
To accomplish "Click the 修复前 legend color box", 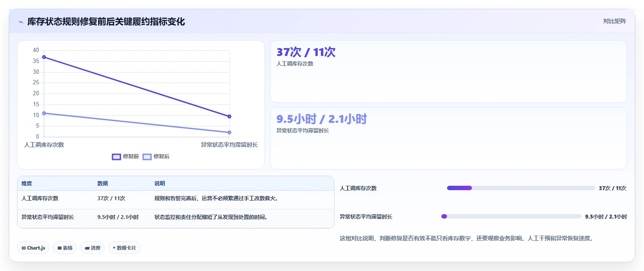I will (x=116, y=157).
